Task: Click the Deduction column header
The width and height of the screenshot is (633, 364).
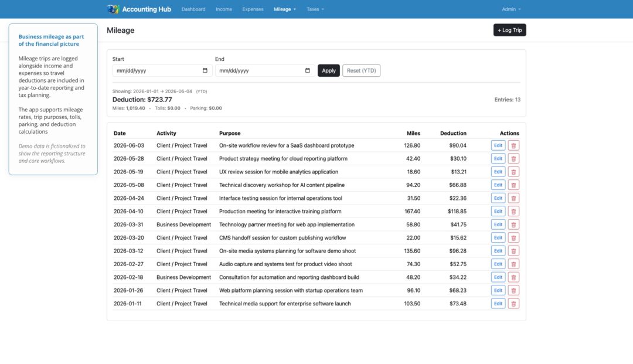Action: pos(453,133)
